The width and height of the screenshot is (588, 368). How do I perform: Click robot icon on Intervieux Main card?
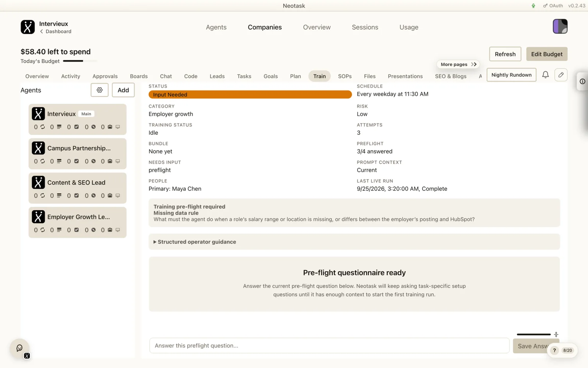(x=110, y=127)
